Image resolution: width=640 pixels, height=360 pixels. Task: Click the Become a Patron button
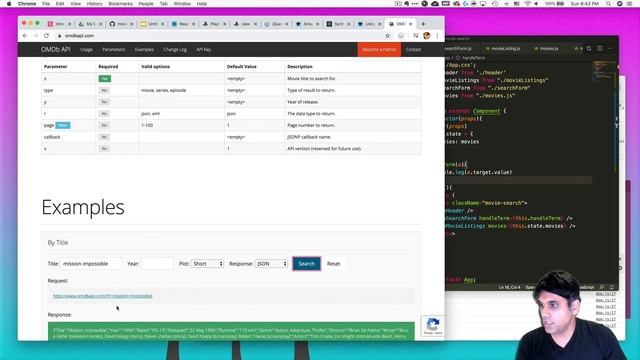pyautogui.click(x=379, y=49)
